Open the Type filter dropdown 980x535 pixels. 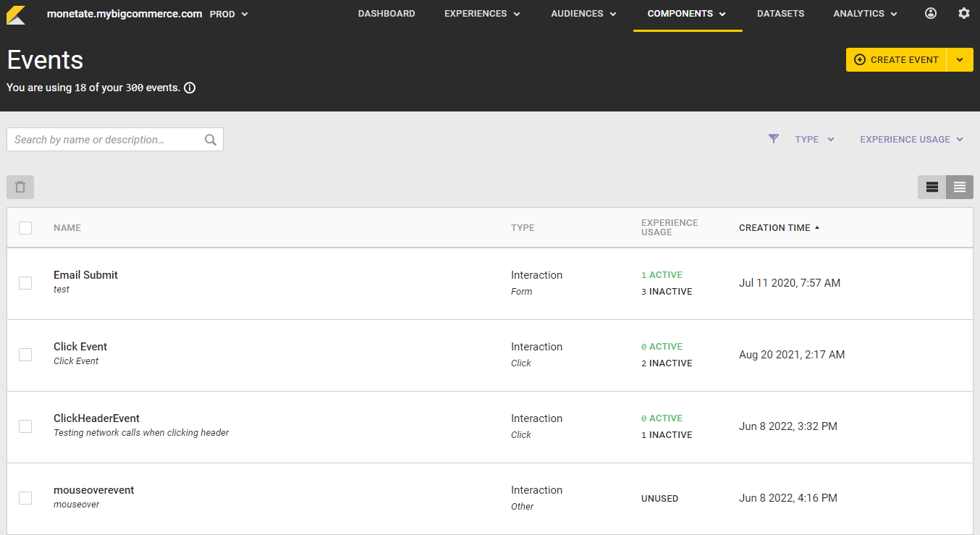click(x=815, y=140)
